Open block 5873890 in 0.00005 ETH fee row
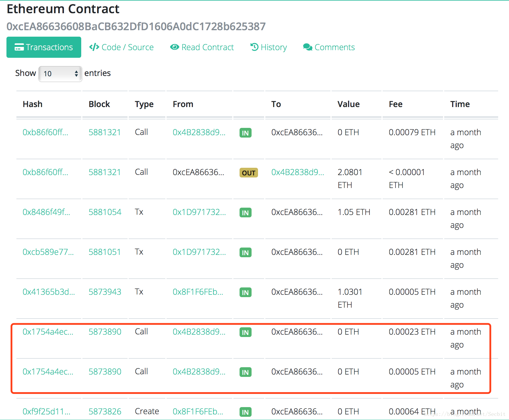 [105, 372]
